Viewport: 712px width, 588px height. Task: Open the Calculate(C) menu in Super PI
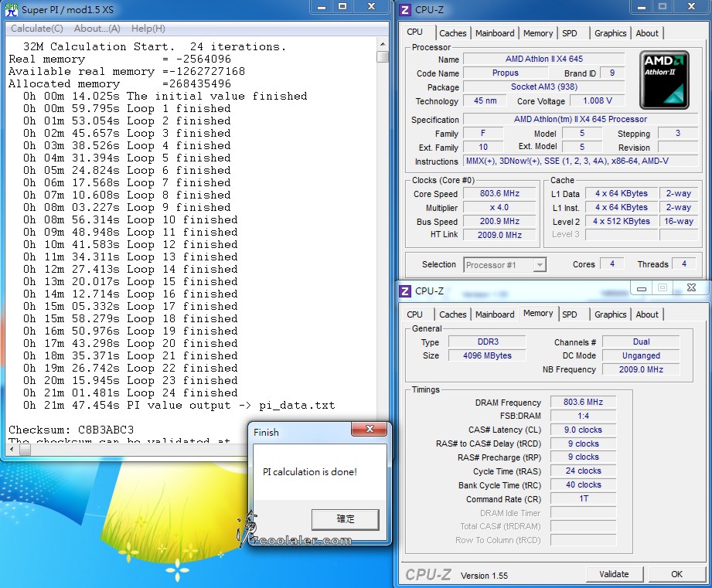pos(37,29)
